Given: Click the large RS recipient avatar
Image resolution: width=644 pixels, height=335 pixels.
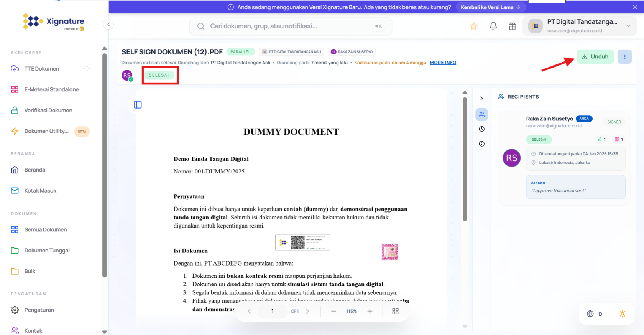Looking at the screenshot, I should pyautogui.click(x=512, y=158).
